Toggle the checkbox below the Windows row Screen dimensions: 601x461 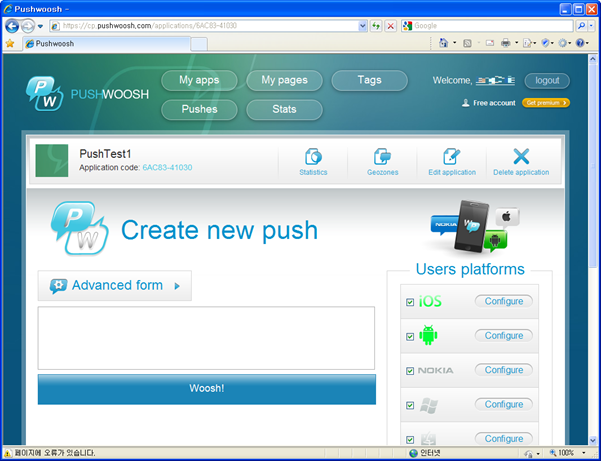(410, 440)
